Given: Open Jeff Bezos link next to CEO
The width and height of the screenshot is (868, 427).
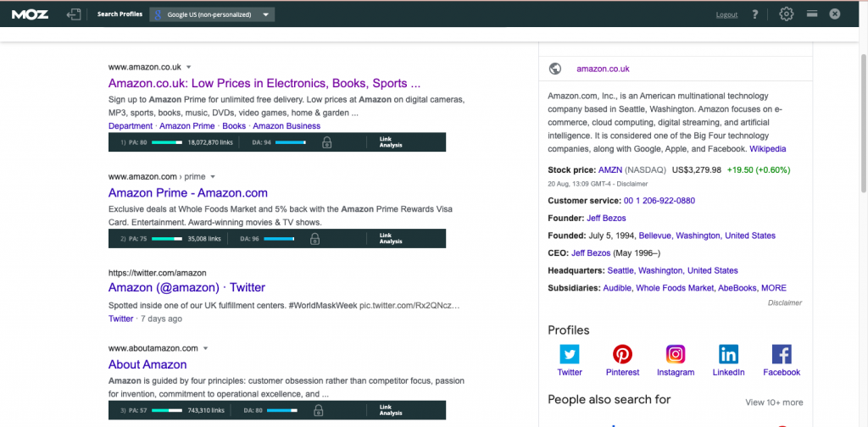Looking at the screenshot, I should coord(591,252).
